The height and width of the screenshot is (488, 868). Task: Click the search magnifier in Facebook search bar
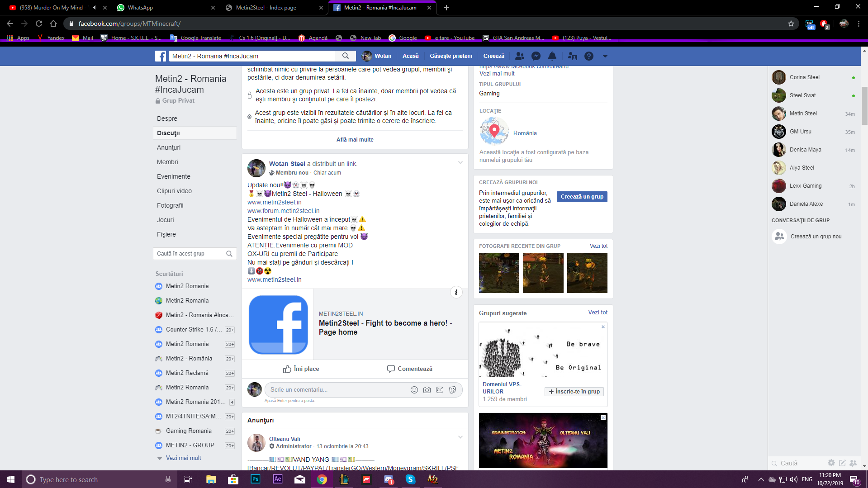coord(346,56)
